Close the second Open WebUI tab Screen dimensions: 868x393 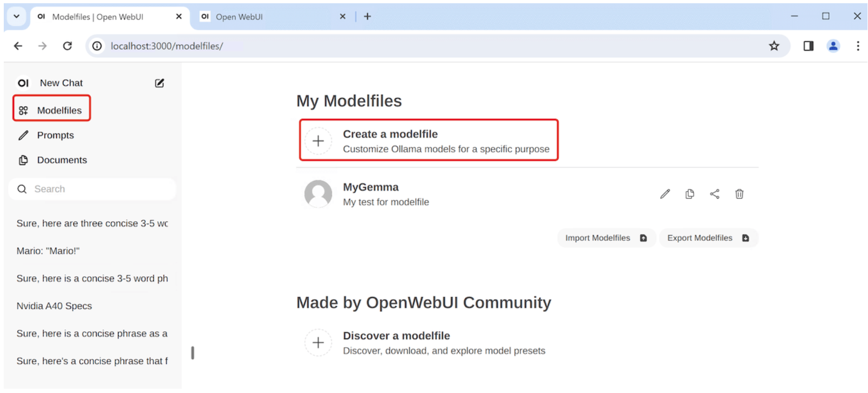(342, 17)
